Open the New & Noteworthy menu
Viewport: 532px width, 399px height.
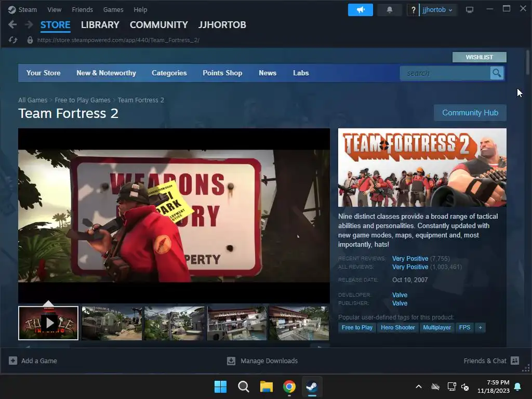click(x=106, y=73)
